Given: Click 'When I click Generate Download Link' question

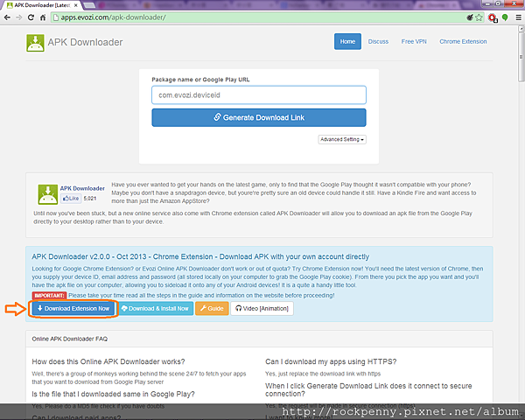Looking at the screenshot, I should pos(368,390).
